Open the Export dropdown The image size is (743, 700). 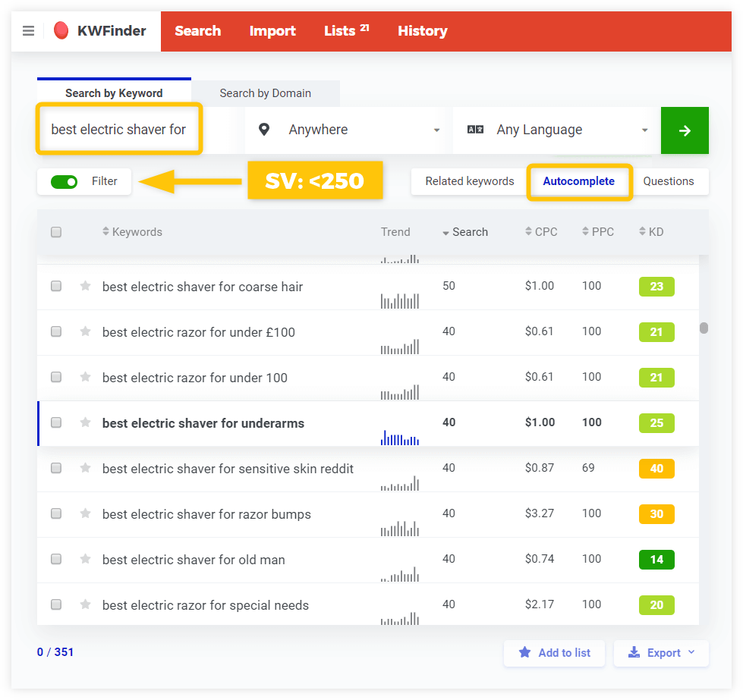(x=661, y=653)
